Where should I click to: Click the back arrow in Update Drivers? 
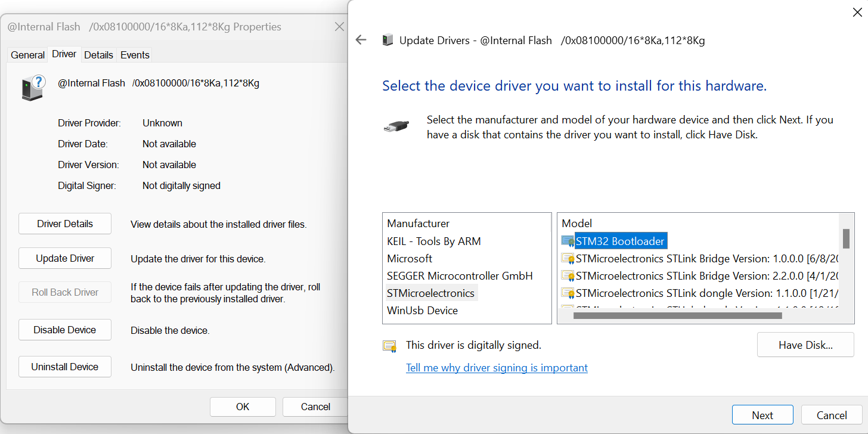coord(361,41)
